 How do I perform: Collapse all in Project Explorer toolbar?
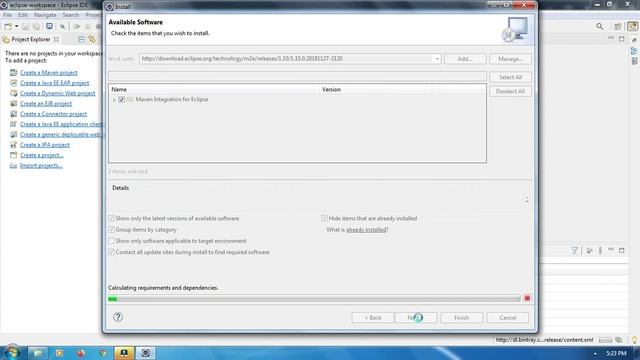point(81,39)
